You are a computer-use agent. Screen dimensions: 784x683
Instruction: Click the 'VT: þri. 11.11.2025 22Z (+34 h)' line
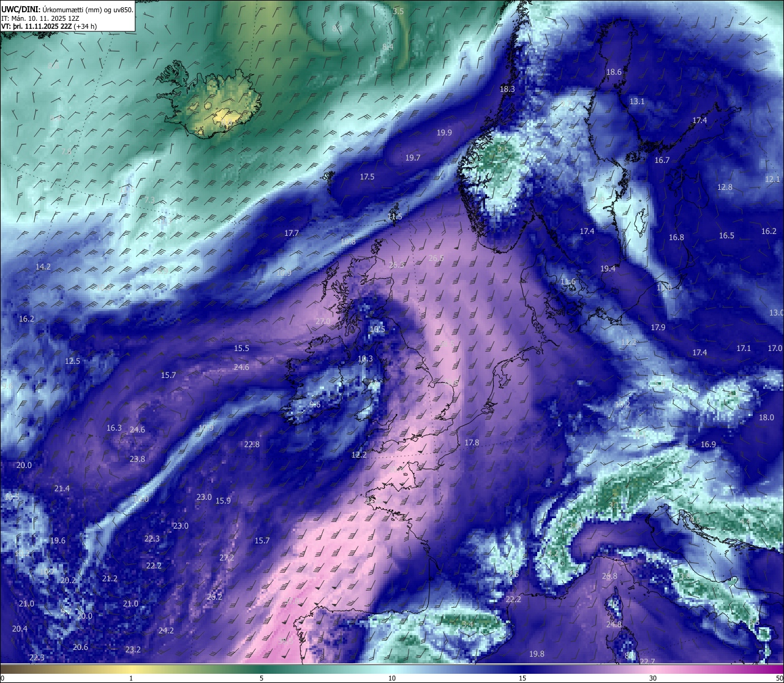pyautogui.click(x=49, y=26)
